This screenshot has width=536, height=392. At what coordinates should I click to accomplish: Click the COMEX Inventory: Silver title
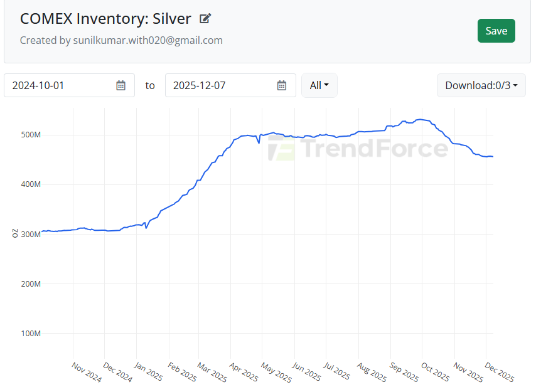click(105, 19)
